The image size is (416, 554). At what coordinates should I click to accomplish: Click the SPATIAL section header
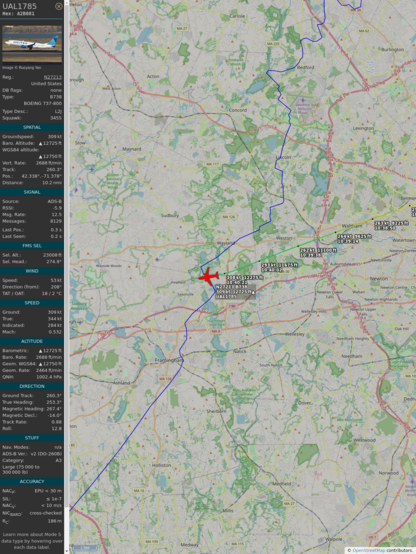pyautogui.click(x=32, y=127)
